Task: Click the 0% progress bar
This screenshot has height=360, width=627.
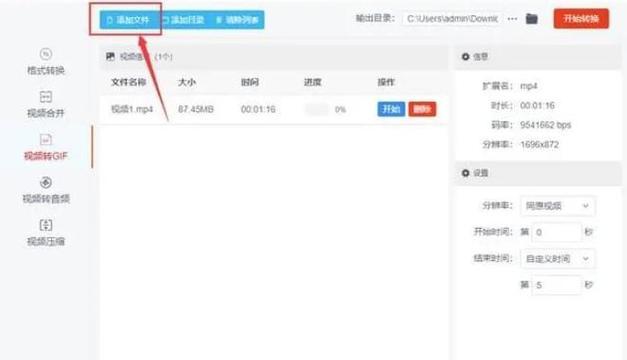Action: 317,109
